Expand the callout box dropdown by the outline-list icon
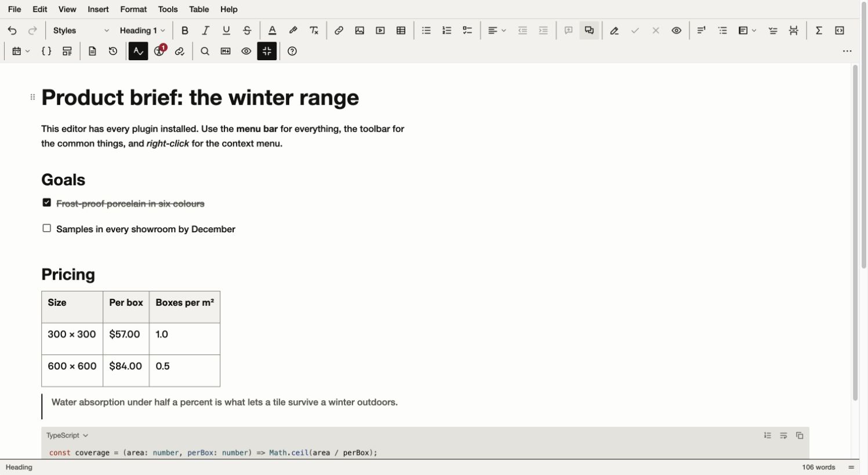Viewport: 868px width, 475px height. 754,31
